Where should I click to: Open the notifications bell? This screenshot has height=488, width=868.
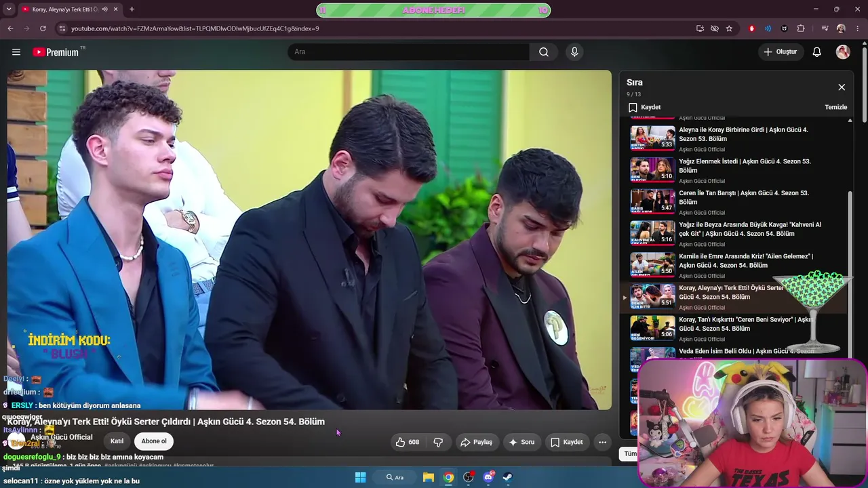click(x=817, y=52)
